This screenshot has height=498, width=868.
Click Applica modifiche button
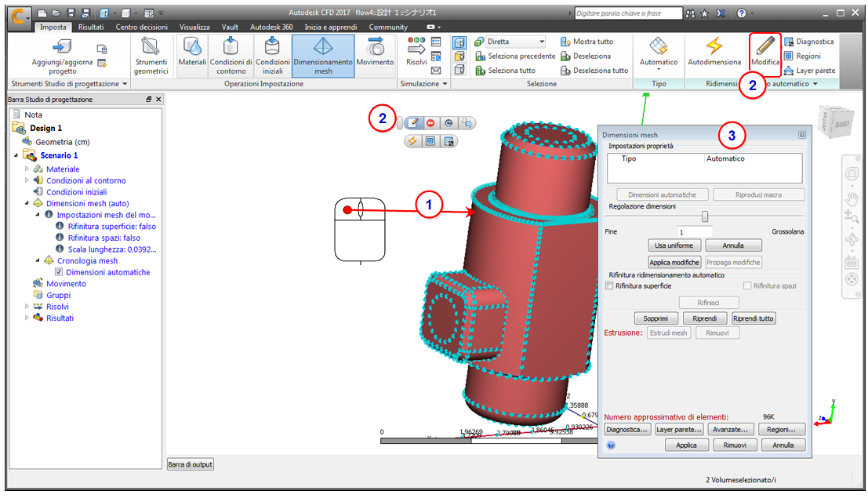coord(674,262)
